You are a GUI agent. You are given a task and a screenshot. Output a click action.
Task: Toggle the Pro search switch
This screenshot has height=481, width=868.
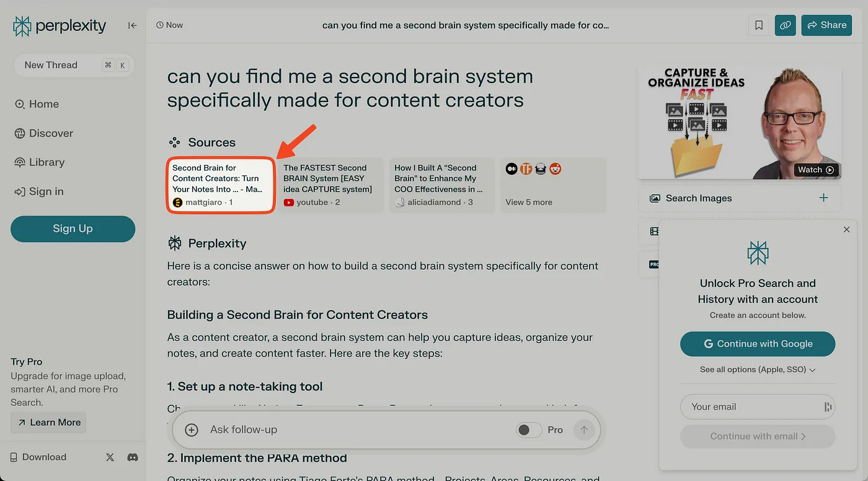point(529,430)
